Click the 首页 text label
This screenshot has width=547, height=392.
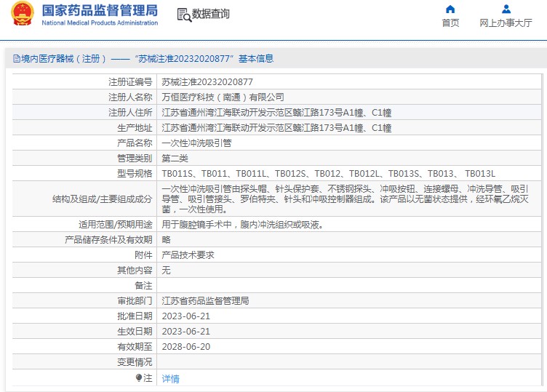pyautogui.click(x=450, y=23)
